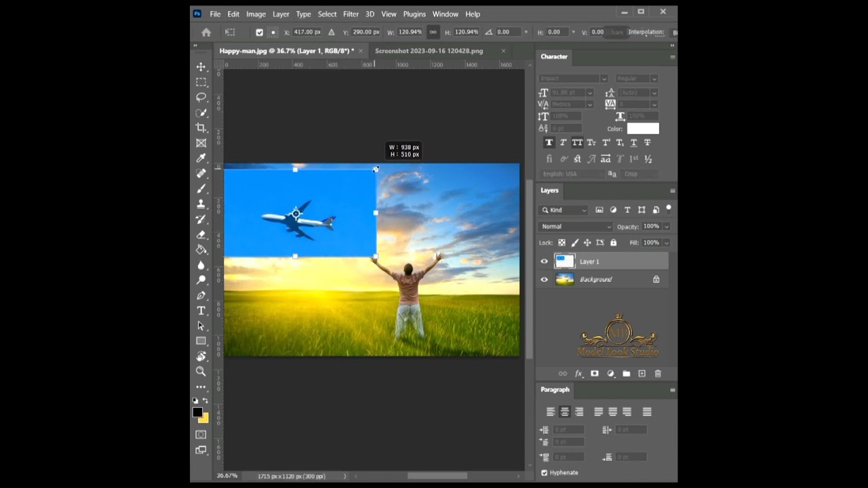Toggle All Caps text style
The height and width of the screenshot is (488, 868).
coord(577,143)
